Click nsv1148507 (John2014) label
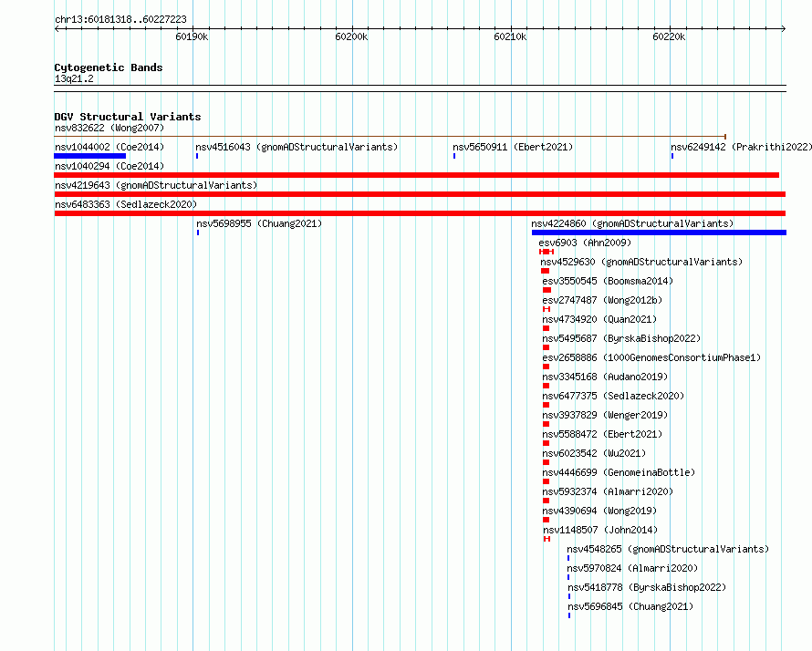The width and height of the screenshot is (812, 651). coord(600,530)
